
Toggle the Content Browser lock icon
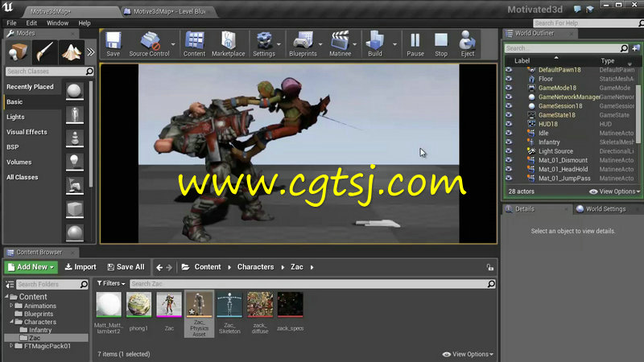pyautogui.click(x=490, y=267)
